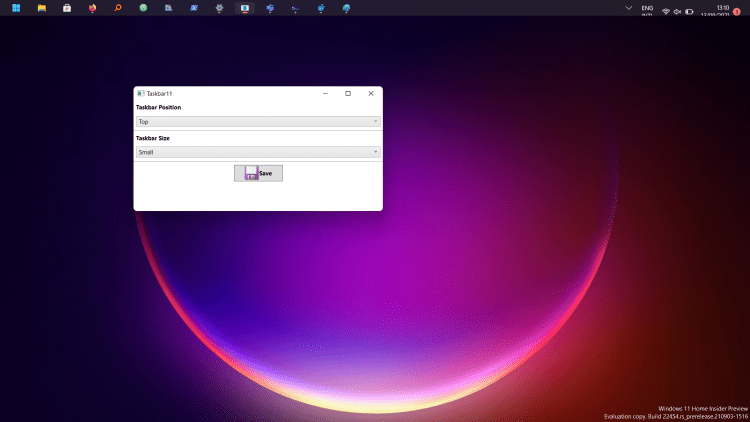The image size is (750, 422).
Task: Maximize the Taskbar11 window
Action: [348, 93]
